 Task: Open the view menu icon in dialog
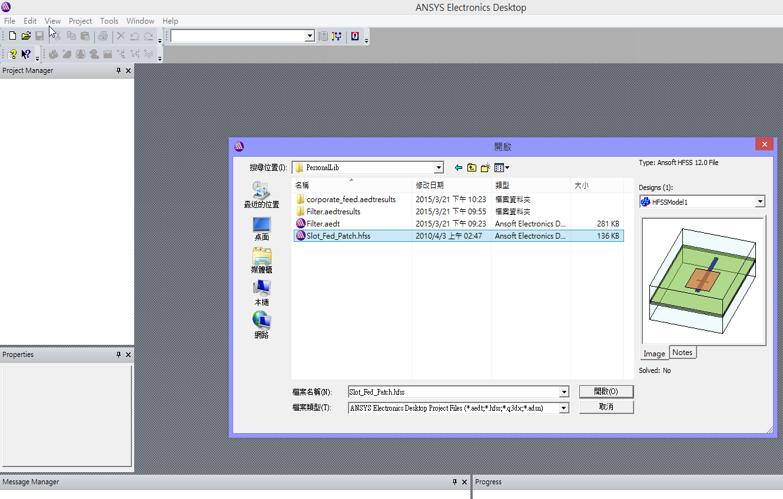(501, 168)
